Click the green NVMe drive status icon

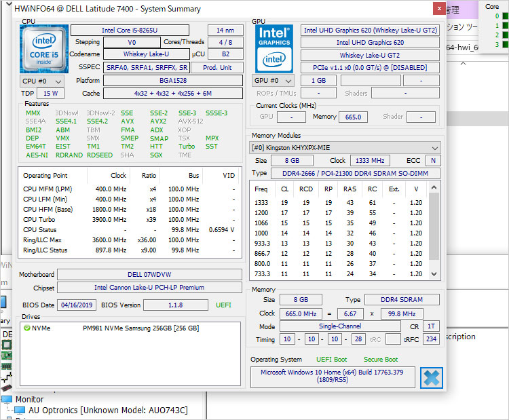pos(27,328)
